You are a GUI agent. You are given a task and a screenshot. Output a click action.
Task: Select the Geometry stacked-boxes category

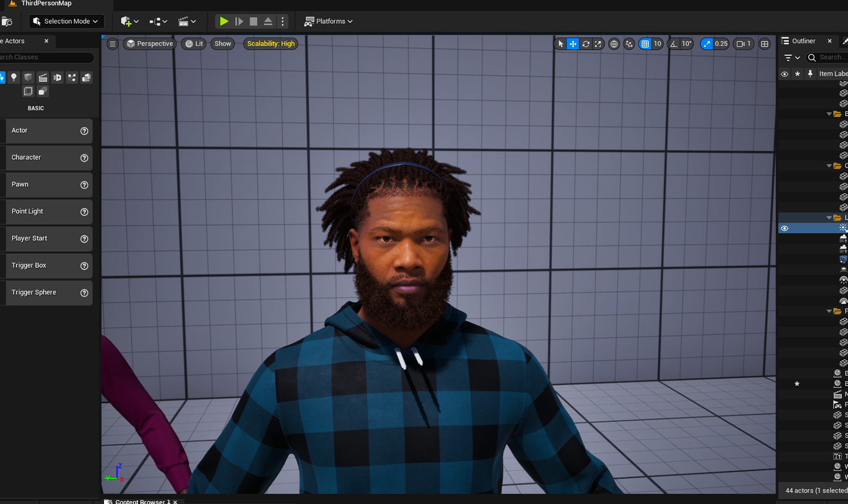(86, 77)
